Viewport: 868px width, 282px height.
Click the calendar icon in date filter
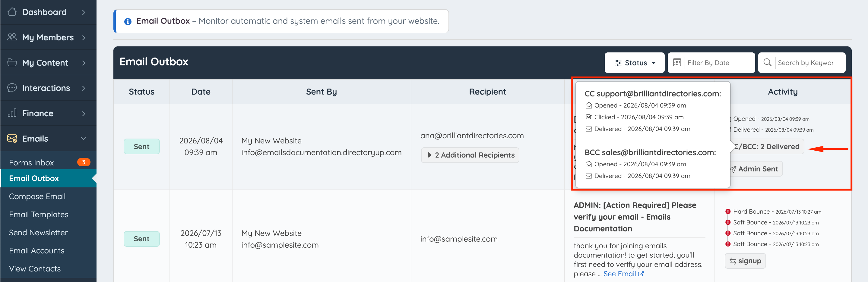[x=677, y=63]
